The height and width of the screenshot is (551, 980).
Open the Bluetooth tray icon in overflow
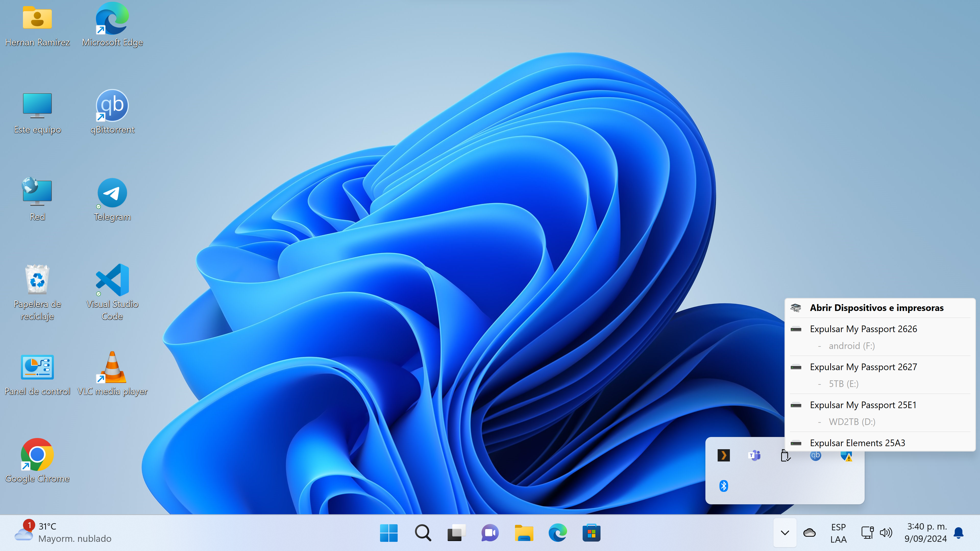pyautogui.click(x=724, y=486)
